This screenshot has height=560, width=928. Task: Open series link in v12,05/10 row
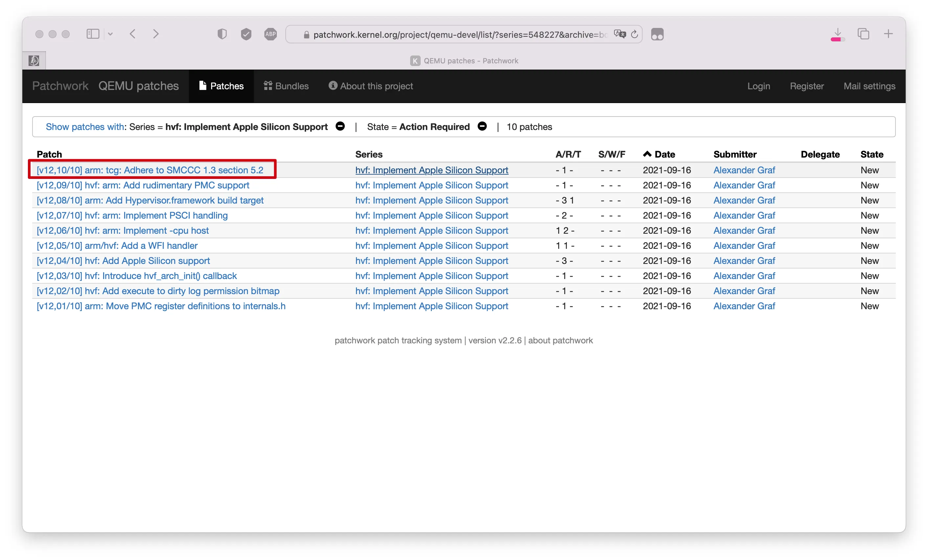(x=431, y=246)
